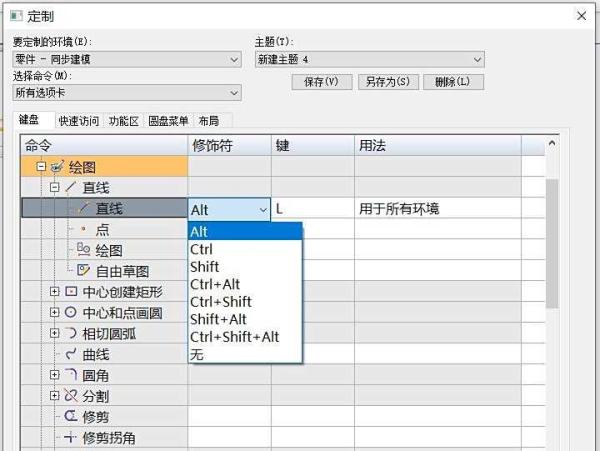Screen dimensions: 600x451
Task: Click the 键 column header
Action: 313,145
